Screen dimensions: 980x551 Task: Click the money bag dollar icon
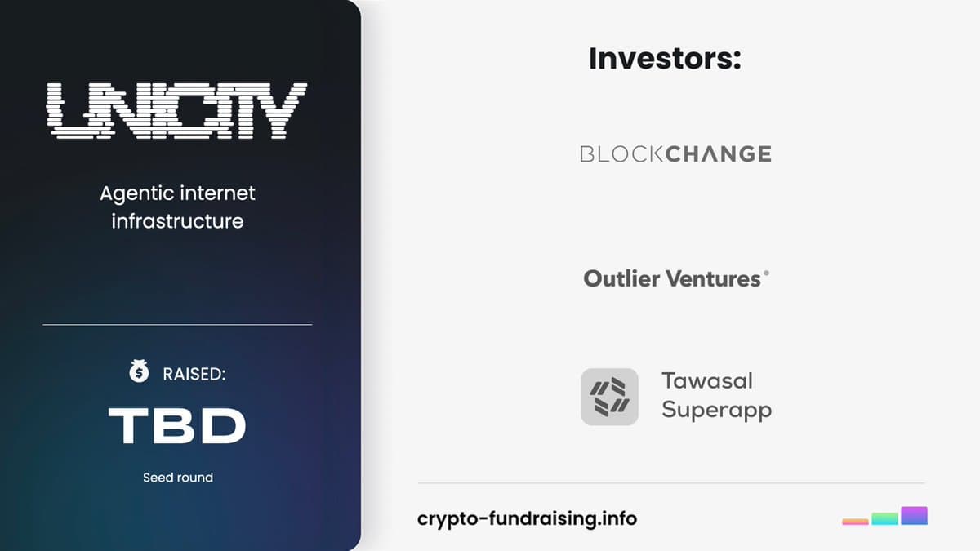pyautogui.click(x=140, y=372)
